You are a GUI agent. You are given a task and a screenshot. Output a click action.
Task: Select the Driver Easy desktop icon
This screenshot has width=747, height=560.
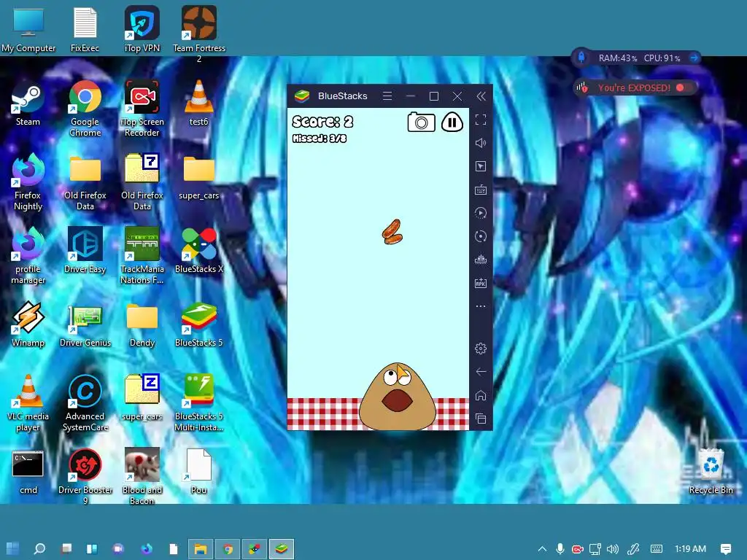click(85, 251)
